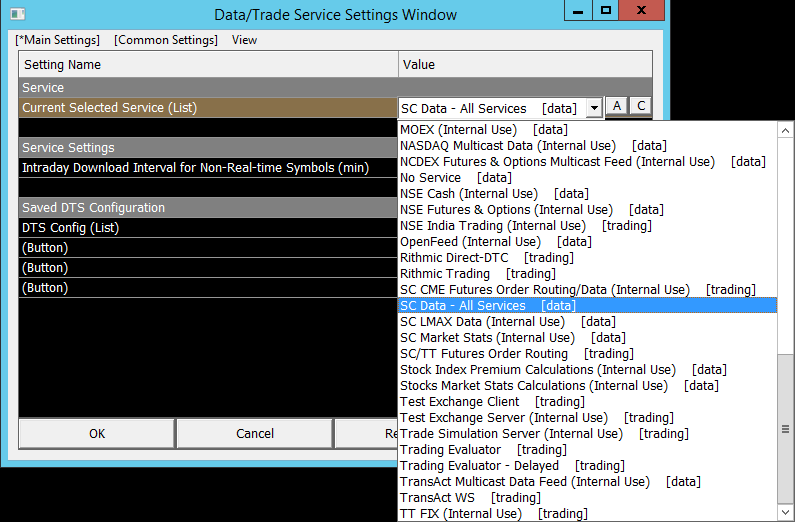
Task: Maximize the settings window
Action: point(605,11)
